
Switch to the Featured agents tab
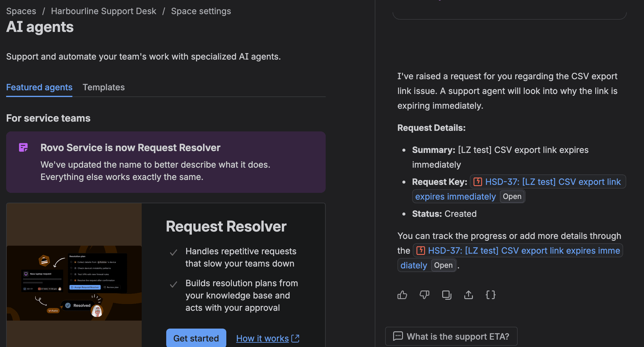[x=39, y=88]
